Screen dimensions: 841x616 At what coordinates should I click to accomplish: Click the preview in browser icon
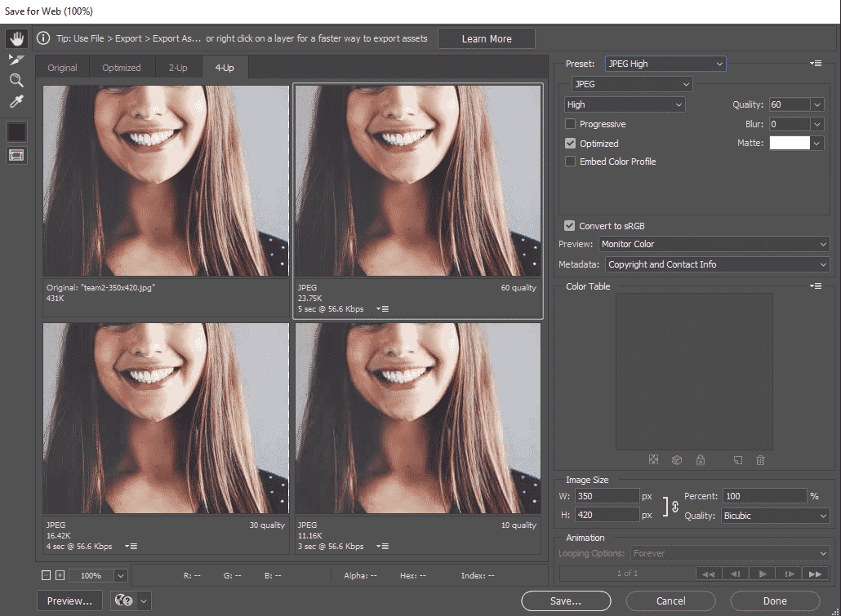coord(124,600)
